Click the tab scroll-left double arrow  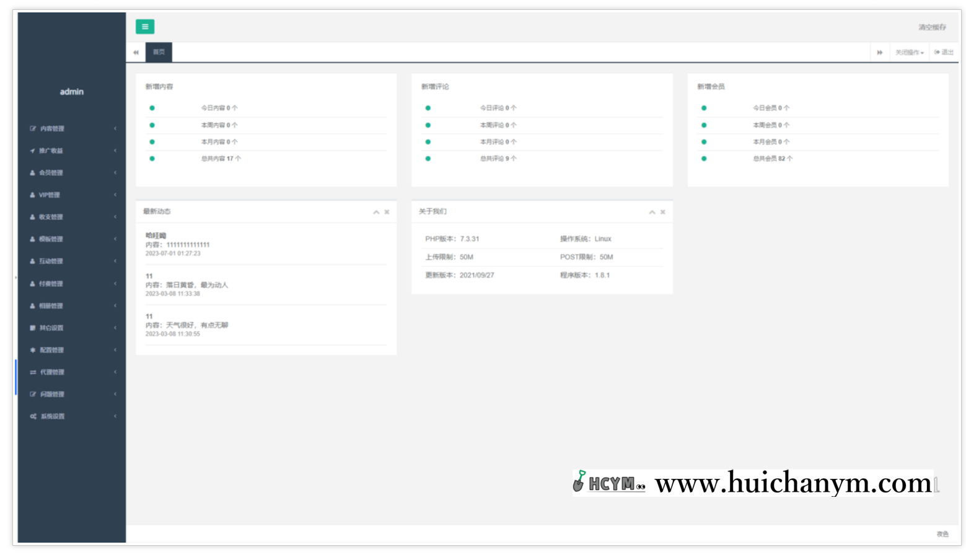(x=136, y=53)
